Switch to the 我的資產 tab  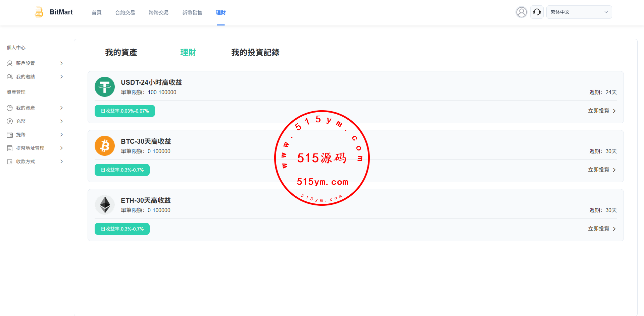coord(121,53)
